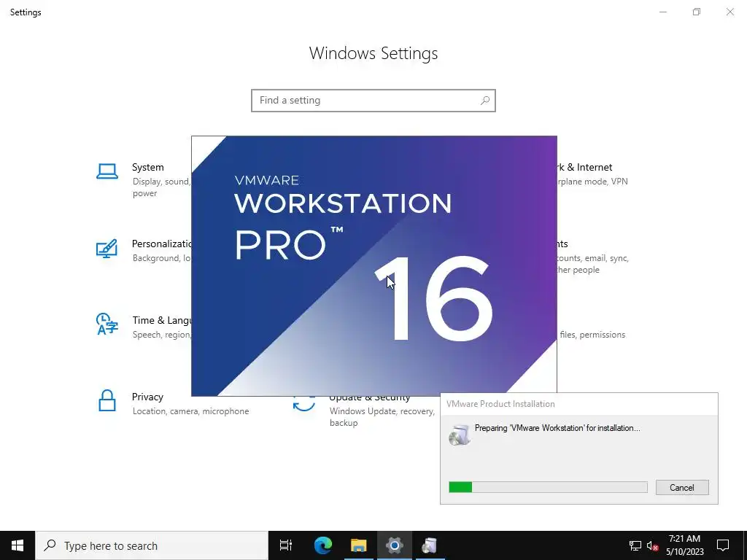This screenshot has width=747, height=560.
Task: Click the taskbar Type here to search box
Action: pos(152,545)
